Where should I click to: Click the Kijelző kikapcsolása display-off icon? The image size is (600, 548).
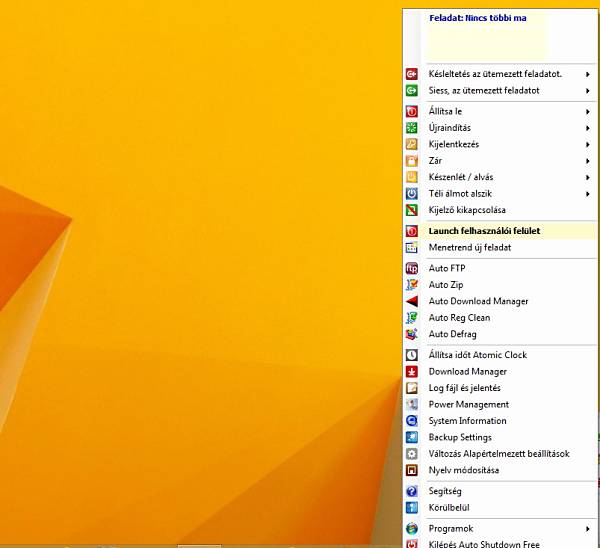tap(412, 210)
